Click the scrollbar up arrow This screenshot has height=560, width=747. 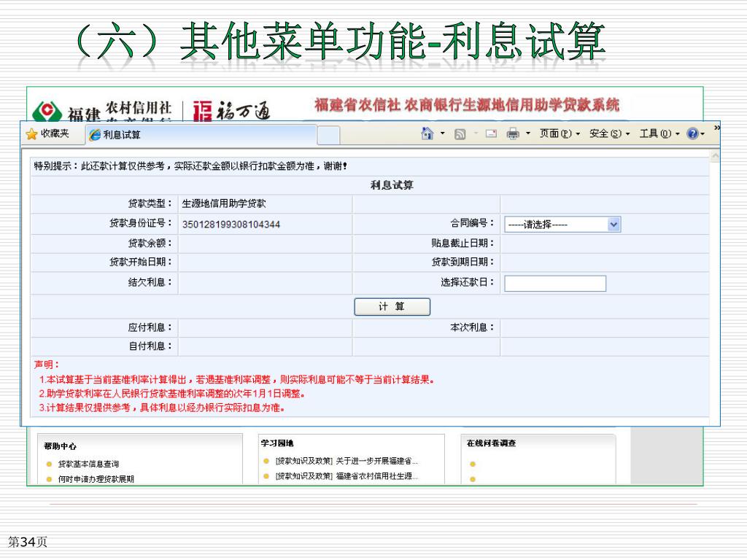pos(715,156)
